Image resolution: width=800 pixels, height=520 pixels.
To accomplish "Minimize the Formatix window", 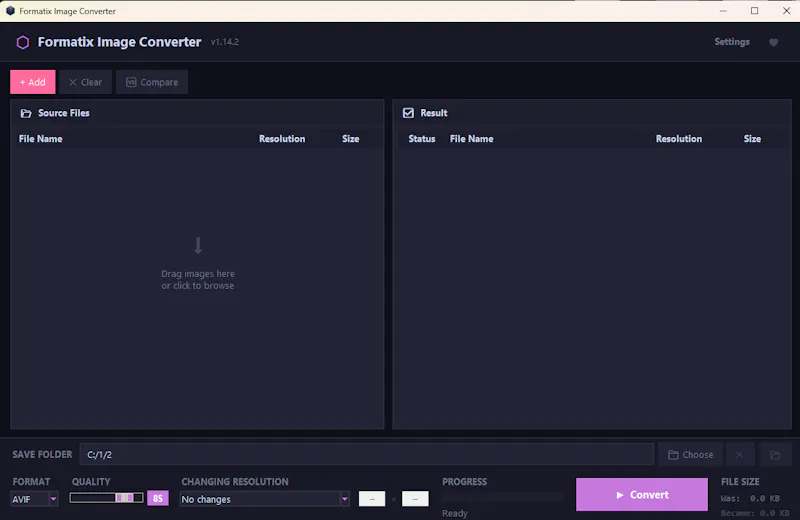I will (x=723, y=11).
